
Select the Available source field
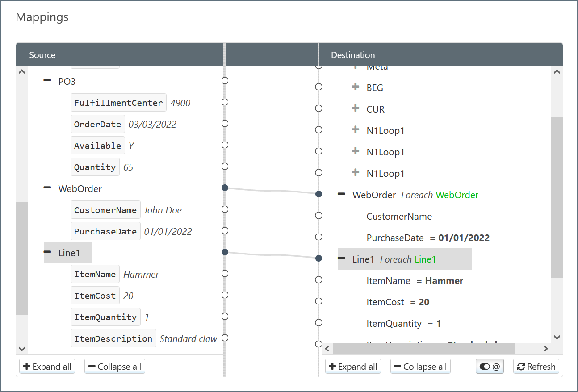tap(97, 146)
